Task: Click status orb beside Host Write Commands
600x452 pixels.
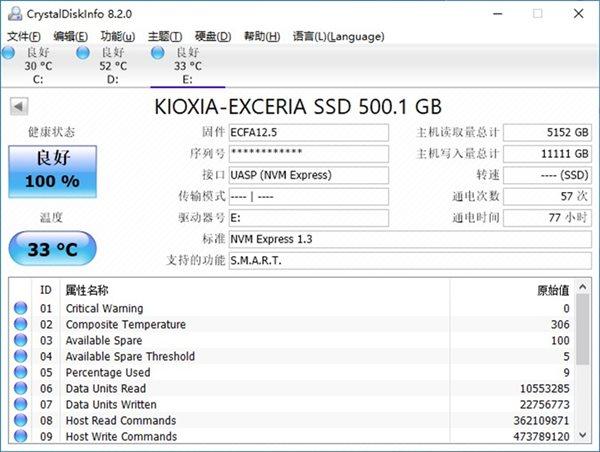Action: pos(21,436)
